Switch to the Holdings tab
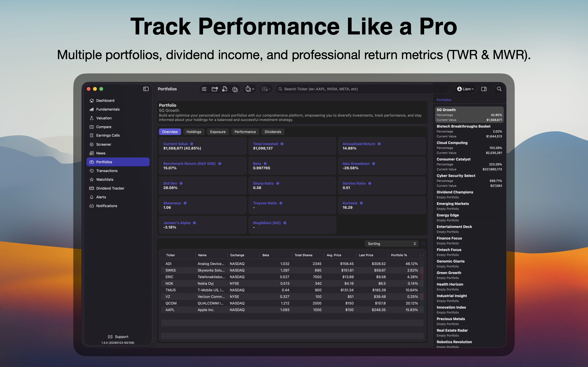Screen dimensions: 588x367 coord(194,132)
